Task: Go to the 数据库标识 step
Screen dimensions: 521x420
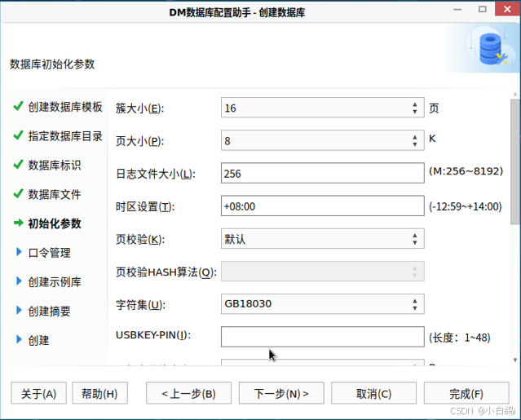Action: click(x=55, y=165)
